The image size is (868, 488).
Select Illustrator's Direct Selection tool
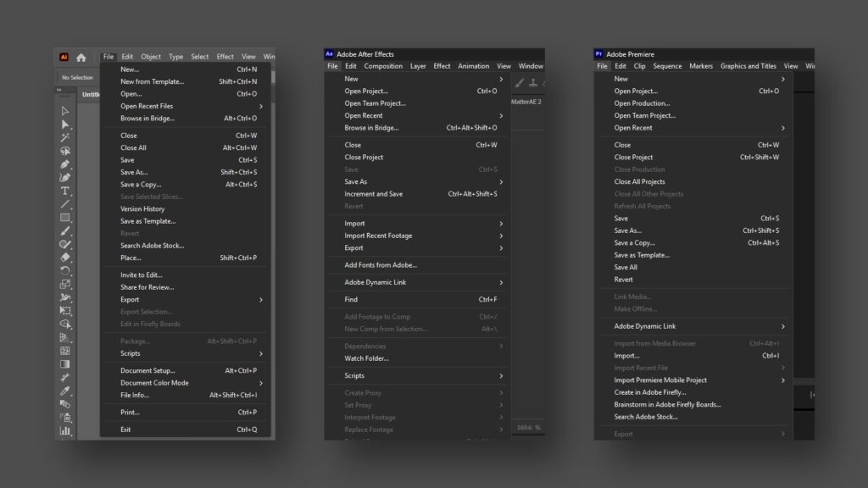point(64,125)
